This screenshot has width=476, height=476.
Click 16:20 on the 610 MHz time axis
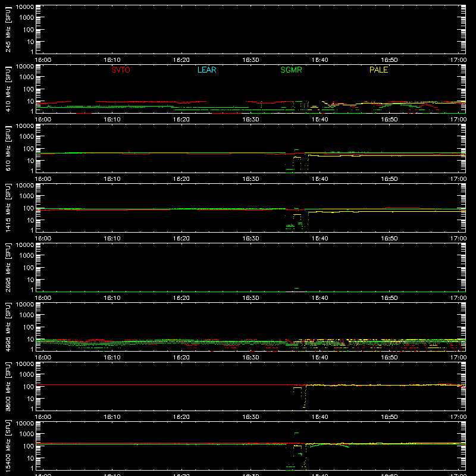(181, 179)
